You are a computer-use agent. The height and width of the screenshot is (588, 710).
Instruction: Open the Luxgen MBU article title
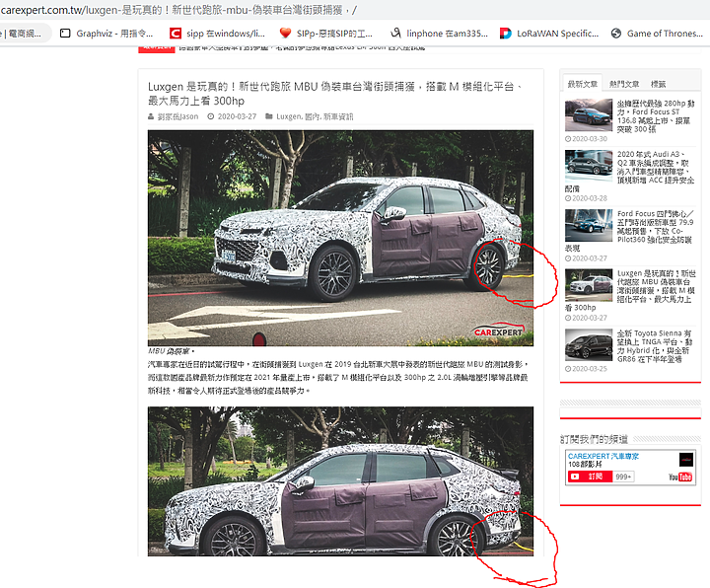(x=335, y=94)
